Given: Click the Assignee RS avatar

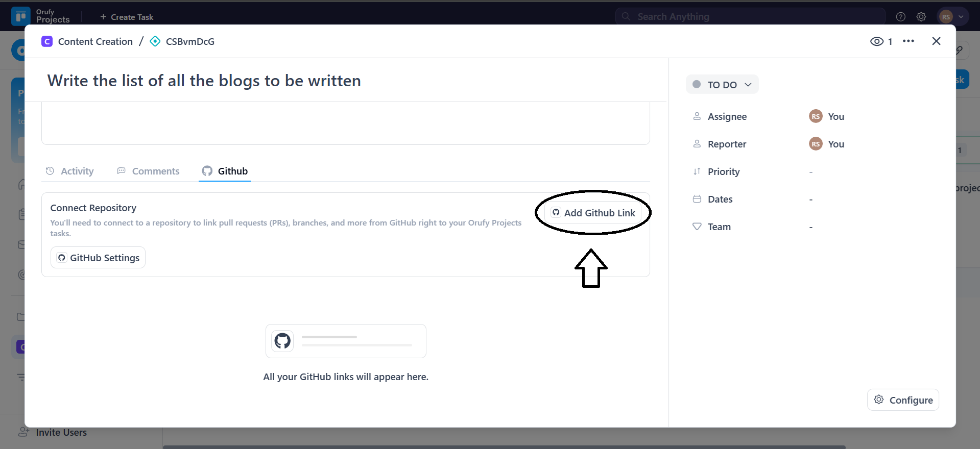Looking at the screenshot, I should (816, 116).
